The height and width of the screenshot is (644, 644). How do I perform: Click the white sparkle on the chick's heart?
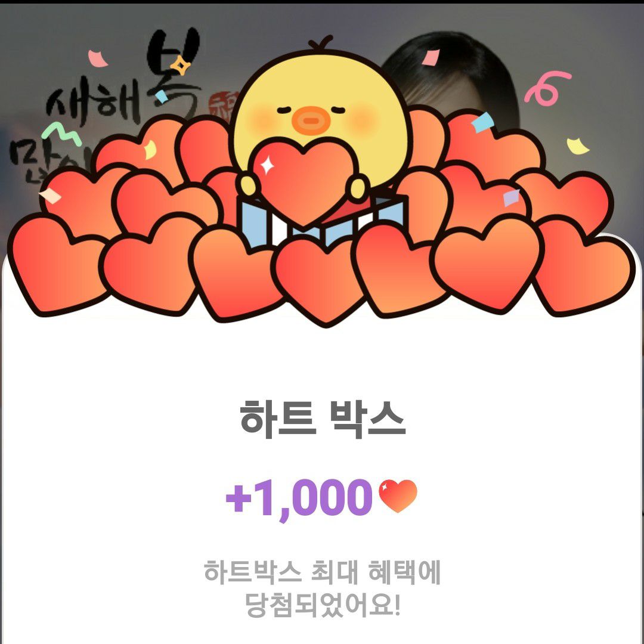267,165
